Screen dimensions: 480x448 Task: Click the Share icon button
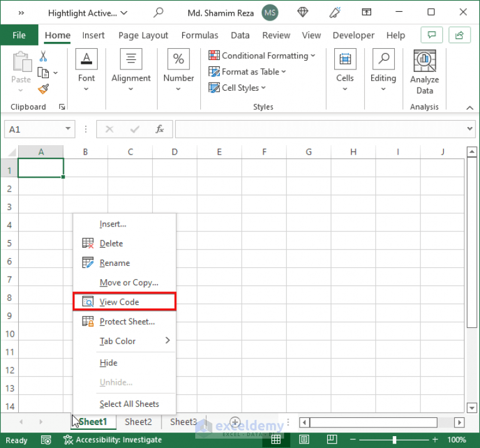459,35
